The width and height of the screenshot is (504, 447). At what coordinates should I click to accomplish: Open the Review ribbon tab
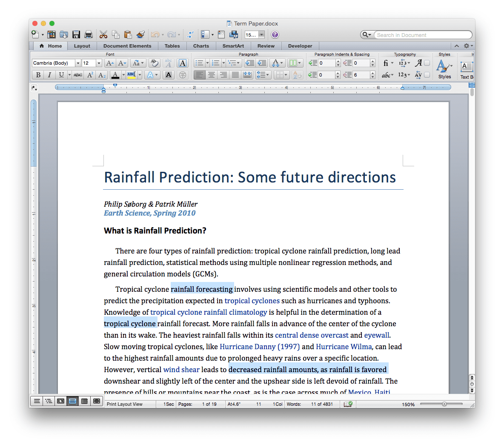coord(266,46)
